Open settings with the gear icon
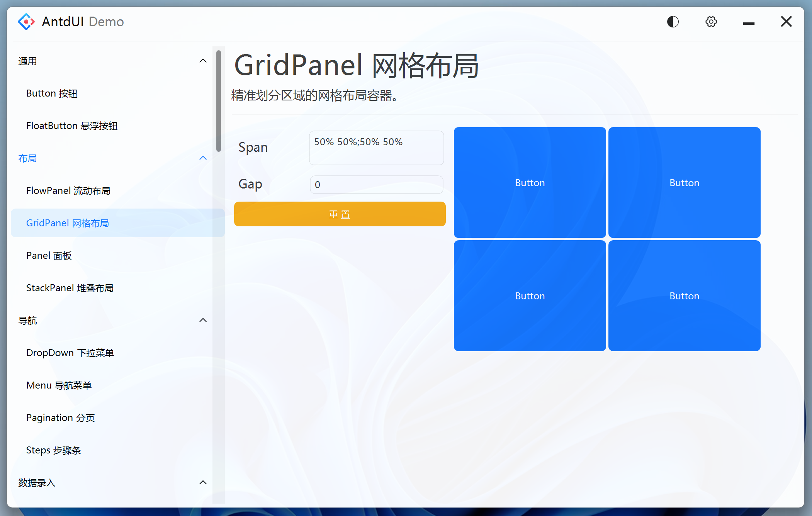 pyautogui.click(x=711, y=22)
